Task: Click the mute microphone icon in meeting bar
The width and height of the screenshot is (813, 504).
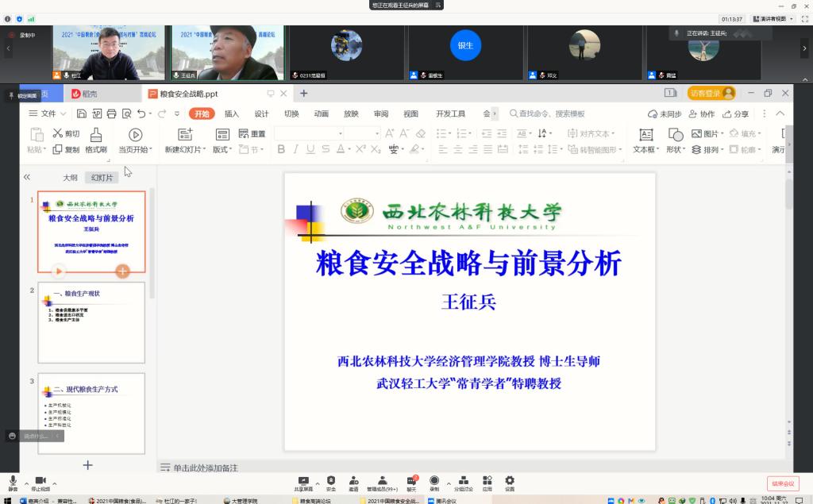Action: [13, 481]
